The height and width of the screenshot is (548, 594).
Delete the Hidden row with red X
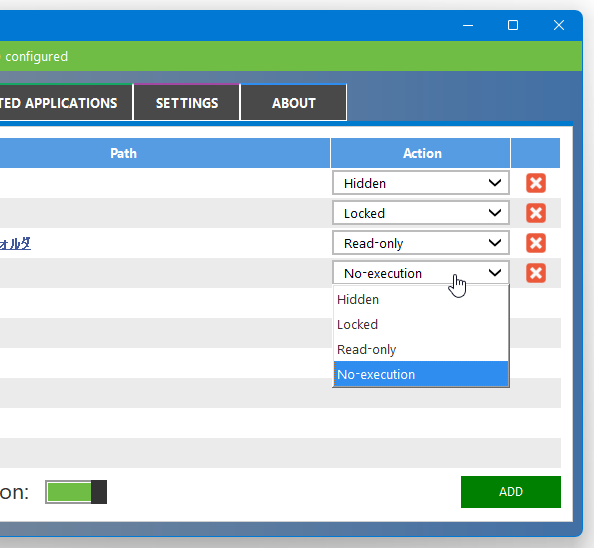[x=536, y=183]
